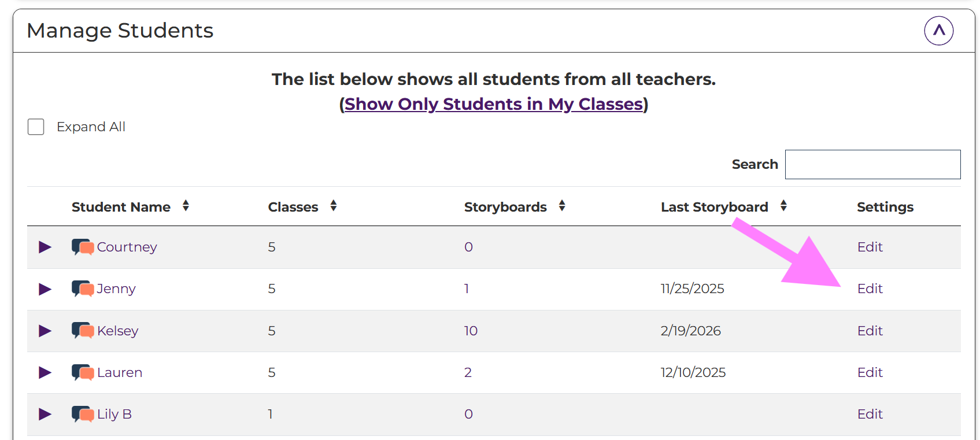Expand Jenny's student row
This screenshot has width=980, height=440.
click(x=45, y=289)
